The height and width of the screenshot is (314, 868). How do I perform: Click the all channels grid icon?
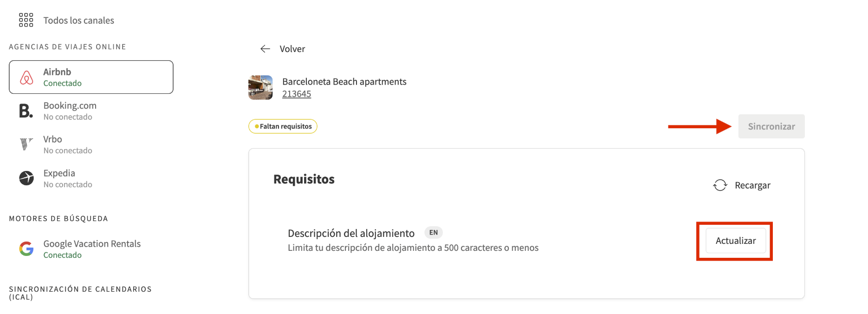pos(26,20)
